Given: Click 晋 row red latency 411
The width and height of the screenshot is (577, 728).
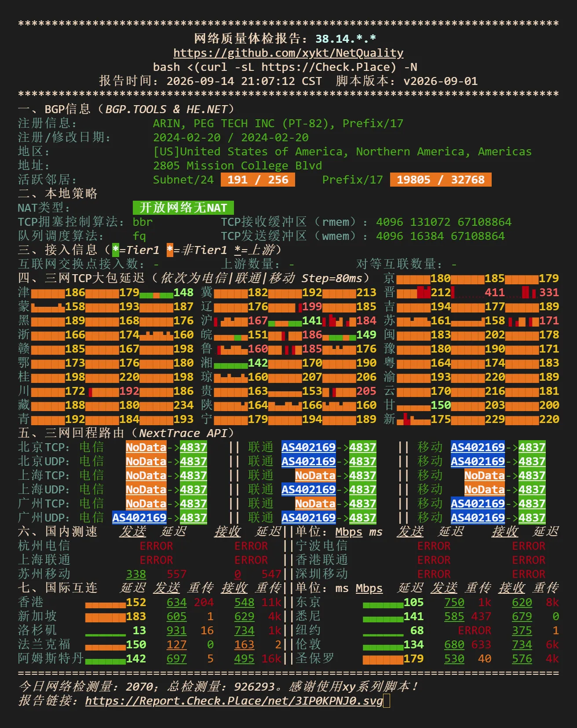Looking at the screenshot, I should (495, 292).
